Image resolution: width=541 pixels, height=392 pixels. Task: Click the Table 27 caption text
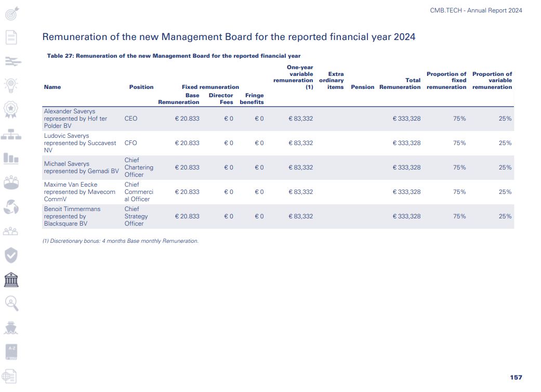[174, 56]
